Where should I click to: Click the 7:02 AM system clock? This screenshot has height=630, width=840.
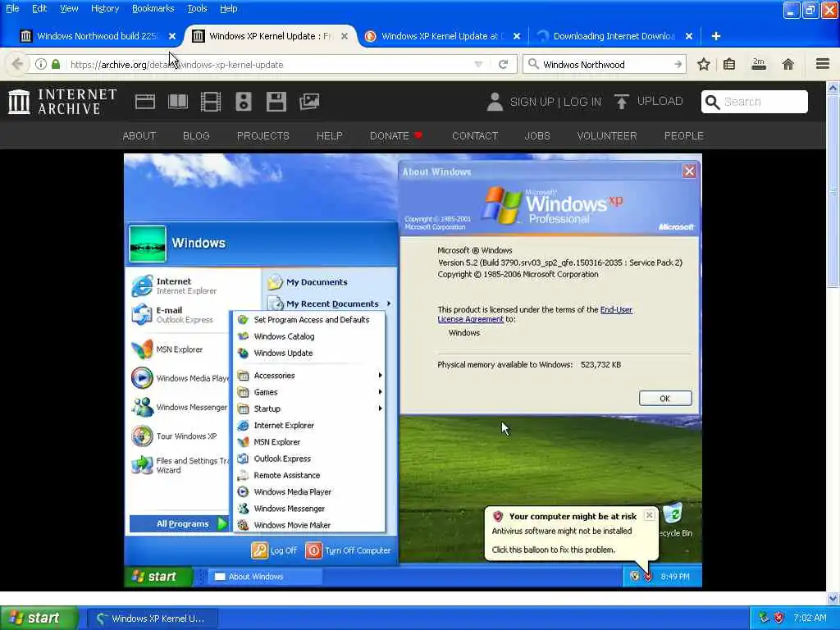810,618
